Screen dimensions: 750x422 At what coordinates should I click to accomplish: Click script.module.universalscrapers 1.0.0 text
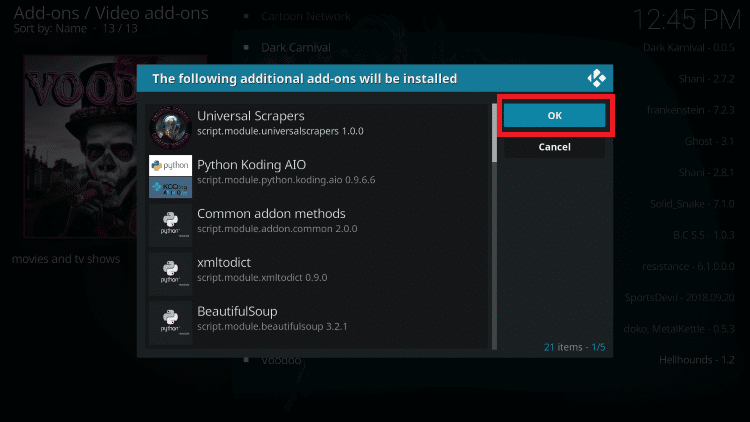point(280,131)
